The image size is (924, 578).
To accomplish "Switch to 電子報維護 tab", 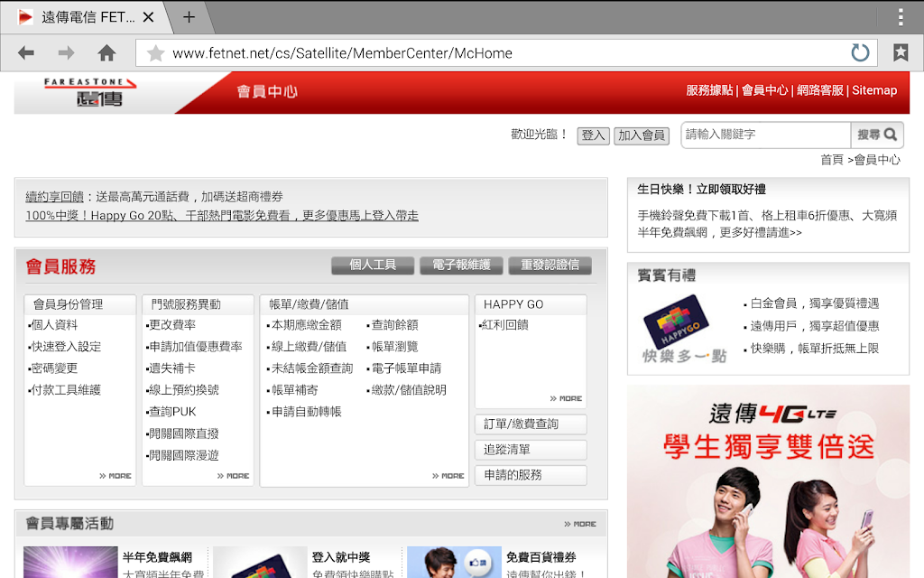I will 461,266.
